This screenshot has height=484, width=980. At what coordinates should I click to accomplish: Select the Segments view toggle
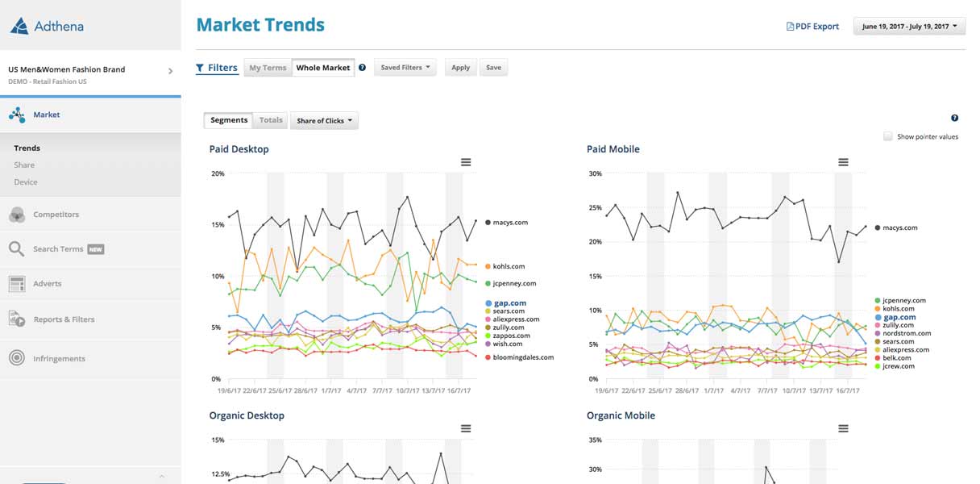click(x=229, y=120)
